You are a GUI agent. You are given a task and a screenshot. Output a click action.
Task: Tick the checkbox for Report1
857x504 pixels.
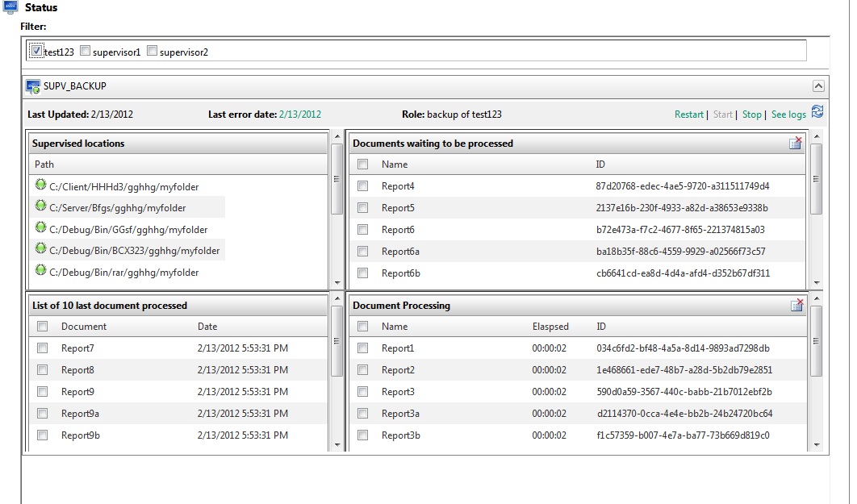(362, 348)
